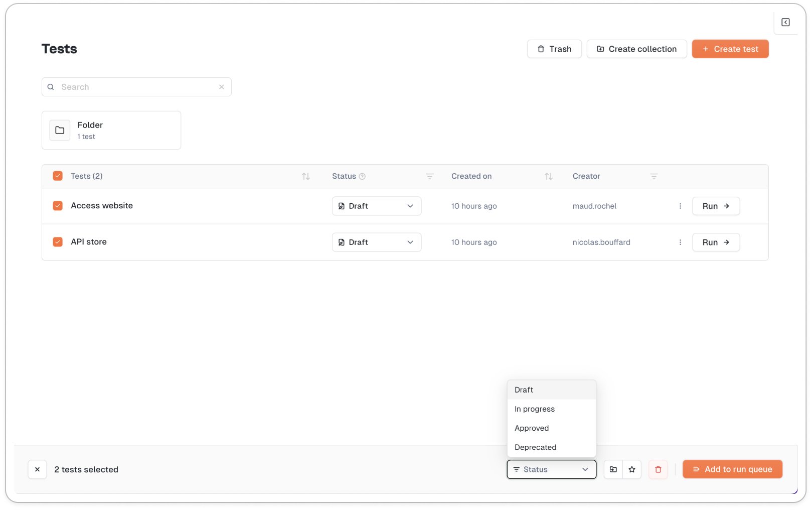Viewport: 812px width, 510px height.
Task: Move selected tests to folder icon
Action: (613, 469)
